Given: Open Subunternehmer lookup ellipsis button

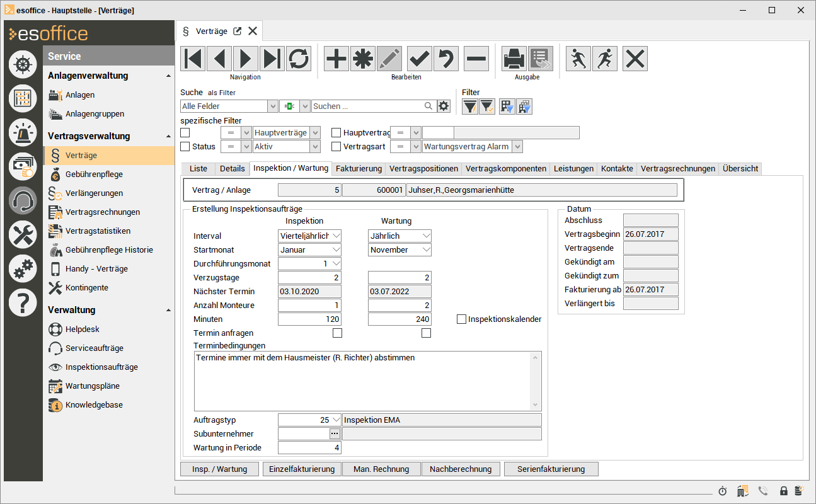Looking at the screenshot, I should [x=335, y=433].
